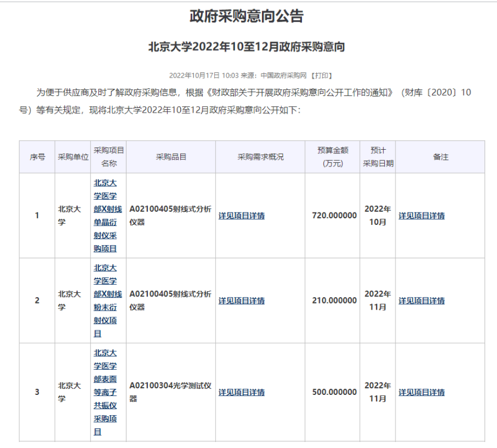The width and height of the screenshot is (497, 448).
Task: Click 品目 A02100304光学测试仪器
Action: (171, 392)
